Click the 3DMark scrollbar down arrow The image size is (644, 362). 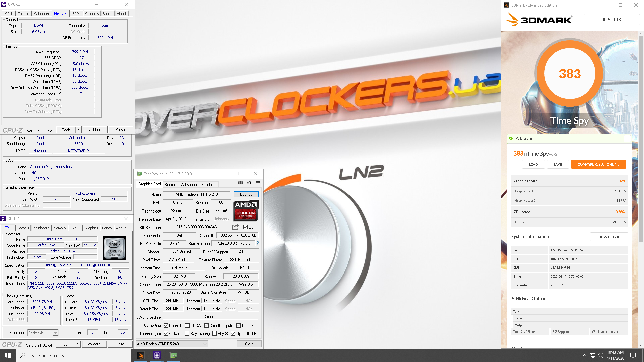pos(641,345)
